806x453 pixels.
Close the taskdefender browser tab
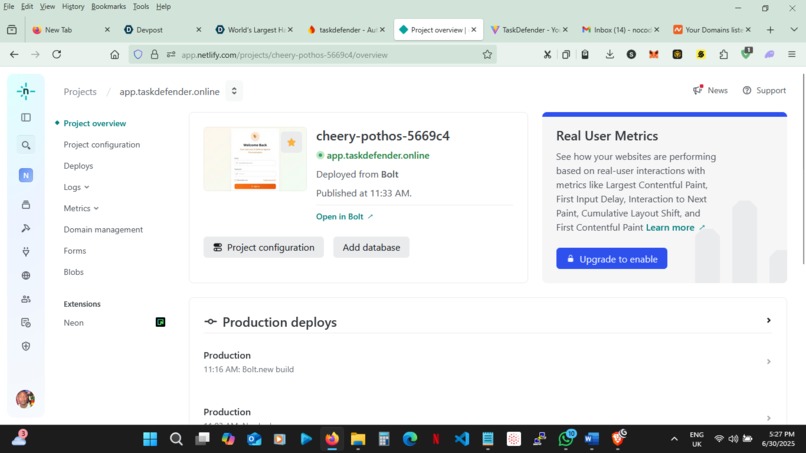coord(382,30)
